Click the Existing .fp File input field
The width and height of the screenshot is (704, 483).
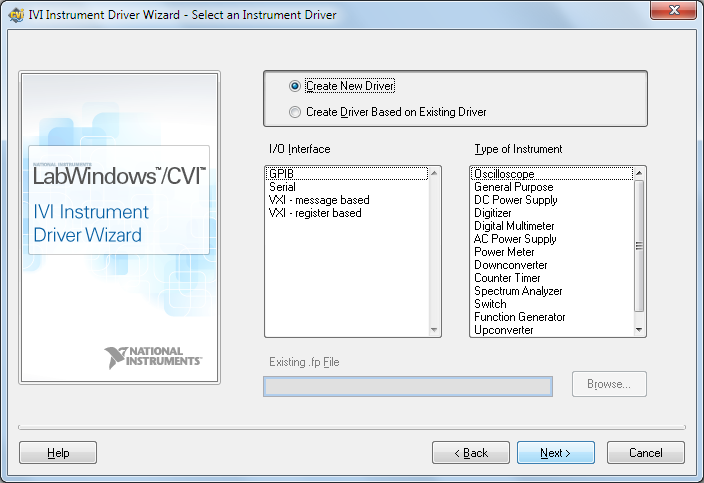point(407,386)
